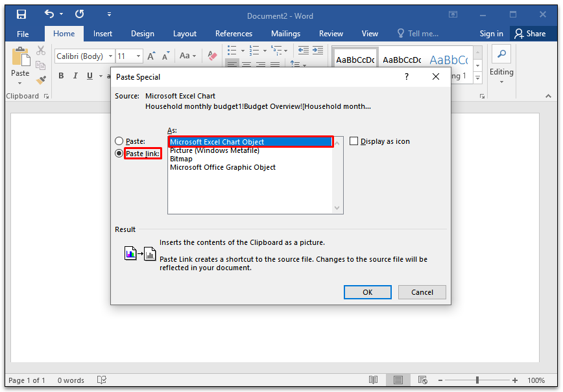Viewport: 563px width, 392px height.
Task: Select the No Spacing style thumbnail
Action: pos(401,60)
